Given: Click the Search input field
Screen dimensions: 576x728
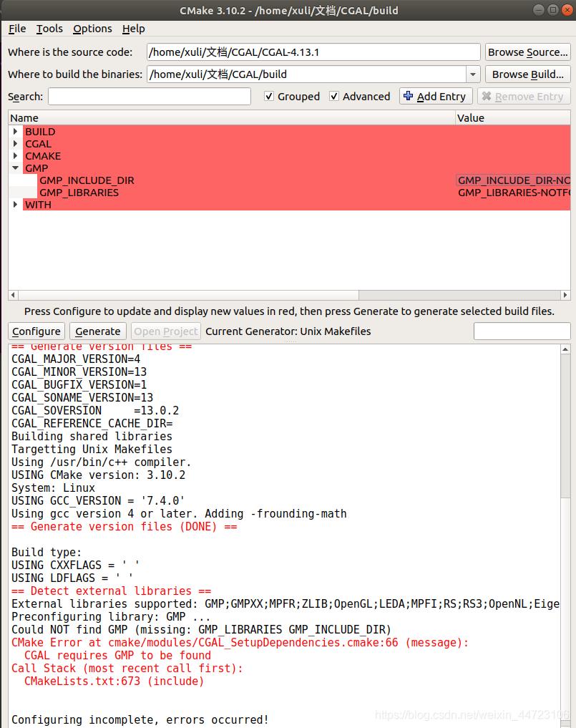Looking at the screenshot, I should (x=150, y=97).
